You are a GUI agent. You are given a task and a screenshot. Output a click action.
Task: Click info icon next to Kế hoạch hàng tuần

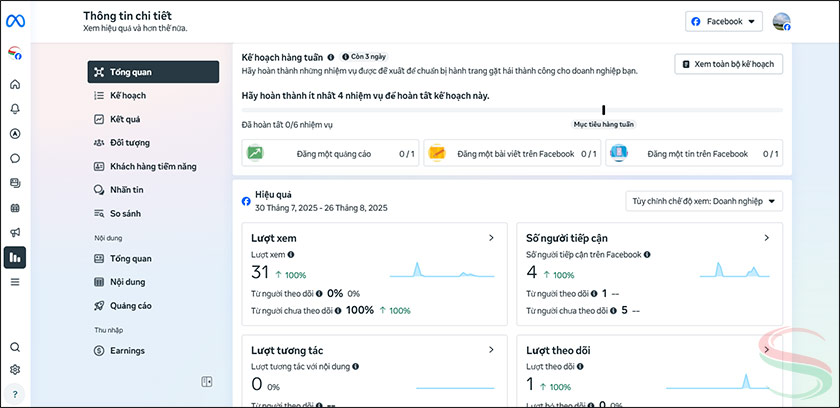(331, 57)
